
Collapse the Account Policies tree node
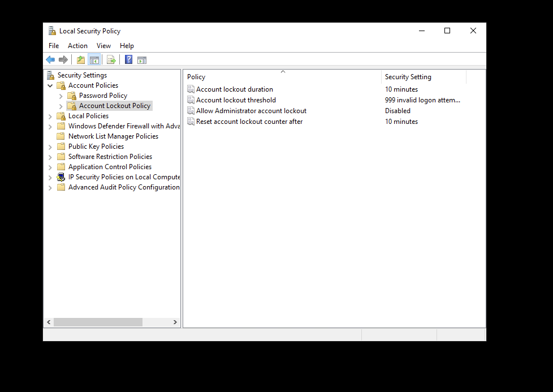[x=50, y=86]
